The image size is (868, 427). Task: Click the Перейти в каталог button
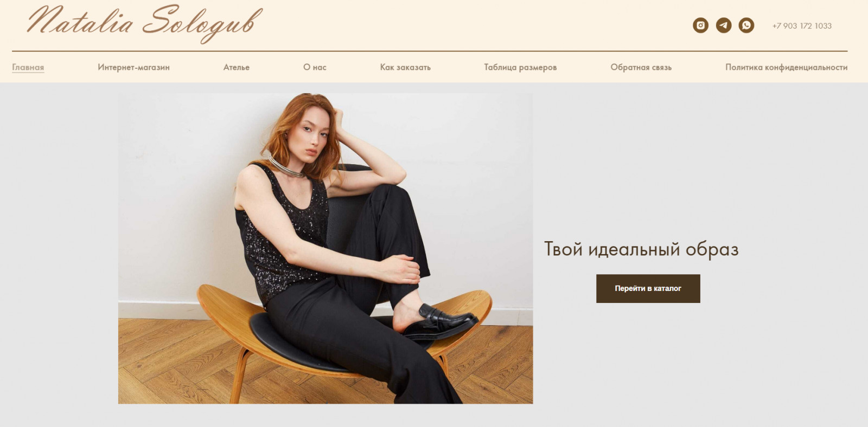648,288
